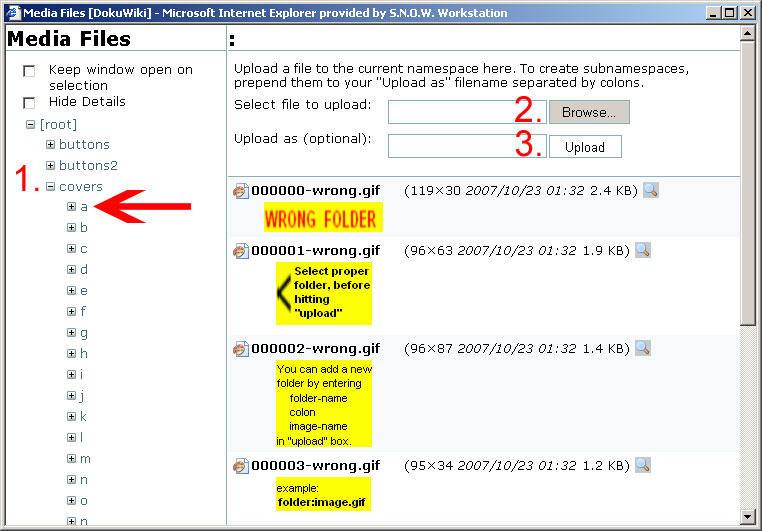762x531 pixels.
Task: Click the image file icon beside 000000-wrong.gif
Action: (x=240, y=191)
